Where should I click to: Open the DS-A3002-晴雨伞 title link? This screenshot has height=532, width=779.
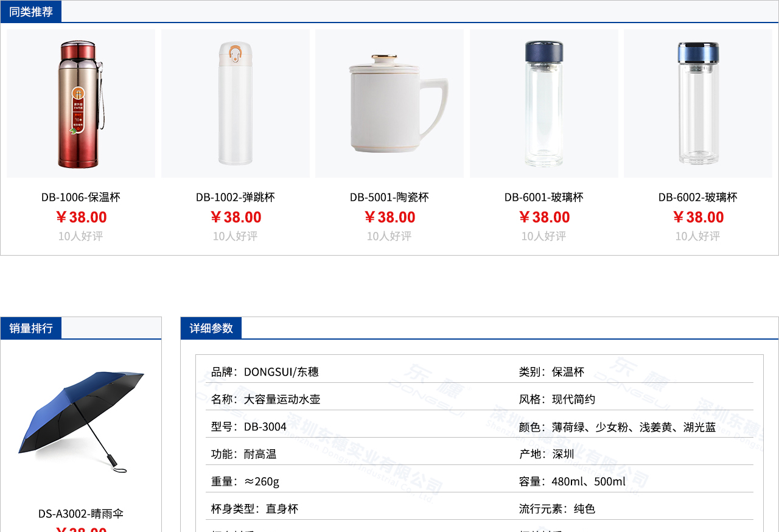tap(81, 514)
